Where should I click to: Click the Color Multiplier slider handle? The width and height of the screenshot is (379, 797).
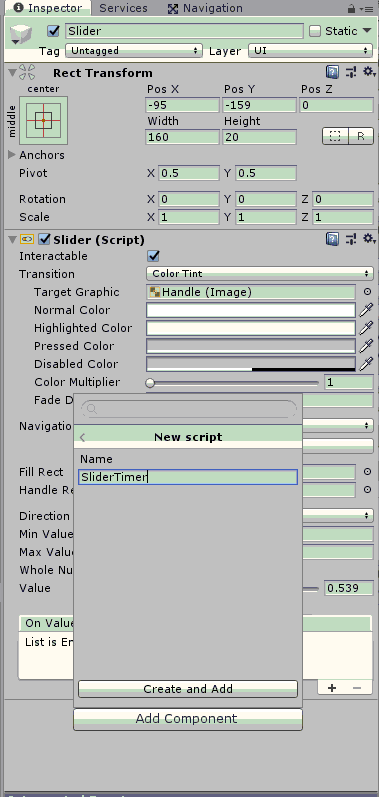click(x=150, y=382)
